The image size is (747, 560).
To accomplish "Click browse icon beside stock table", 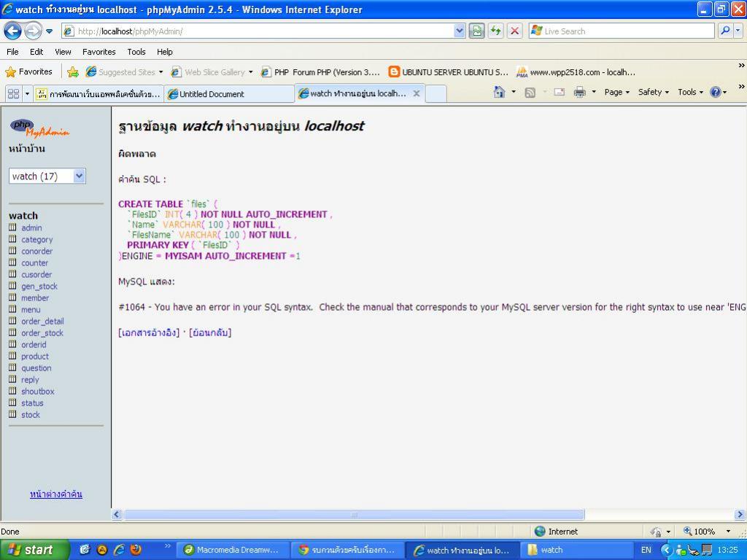I will (13, 414).
